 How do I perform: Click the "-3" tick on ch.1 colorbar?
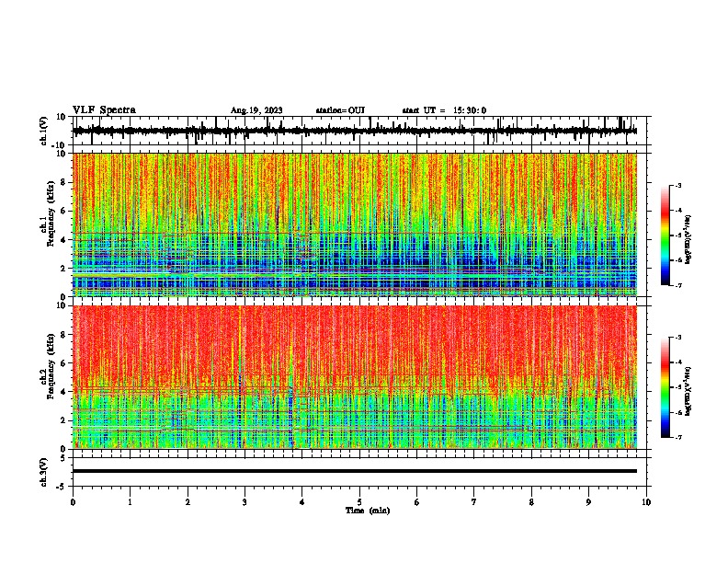[x=677, y=185]
